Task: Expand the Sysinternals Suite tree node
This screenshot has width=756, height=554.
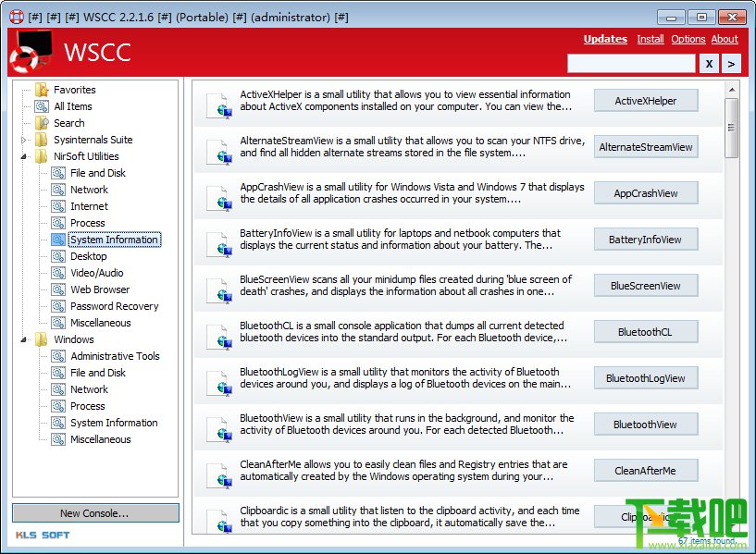Action: [24, 141]
